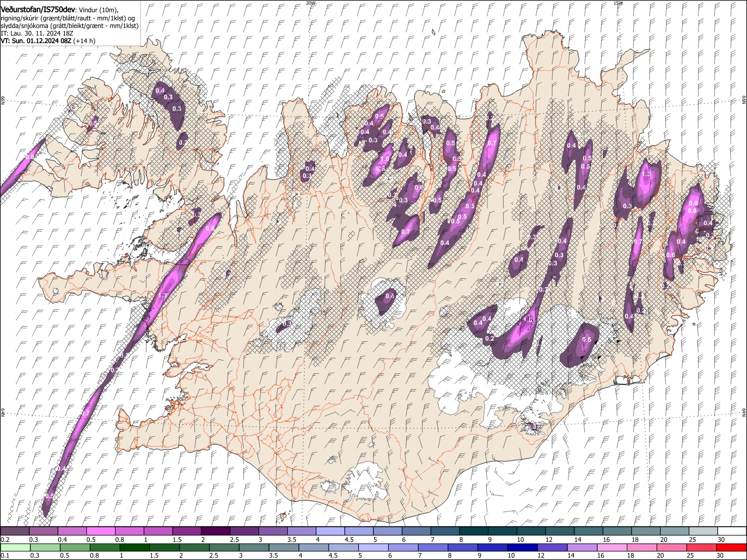Click the upper legend swatch between 4 and 4.5
747x560 pixels.
(330, 531)
